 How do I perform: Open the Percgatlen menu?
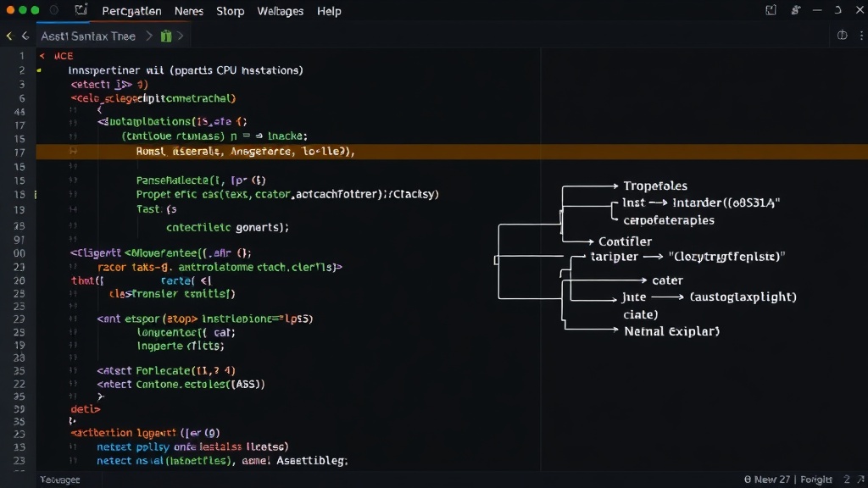pyautogui.click(x=131, y=11)
